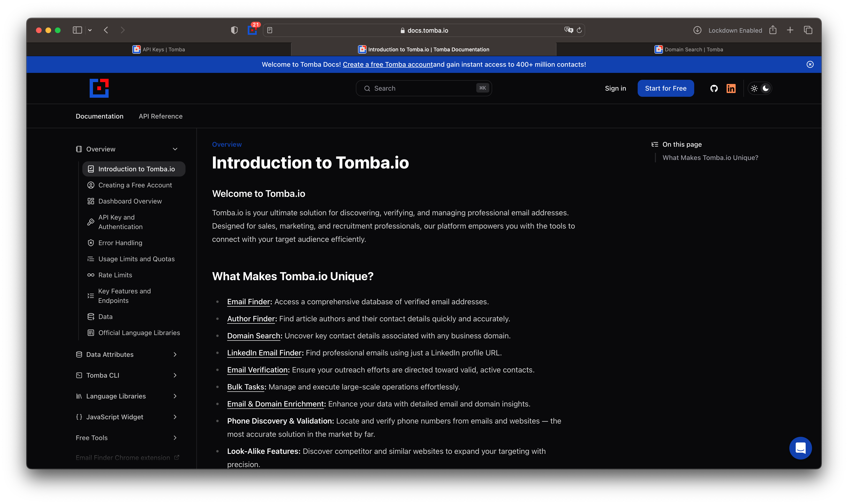Open Error Handling page
Image resolution: width=848 pixels, height=504 pixels.
pyautogui.click(x=134, y=243)
